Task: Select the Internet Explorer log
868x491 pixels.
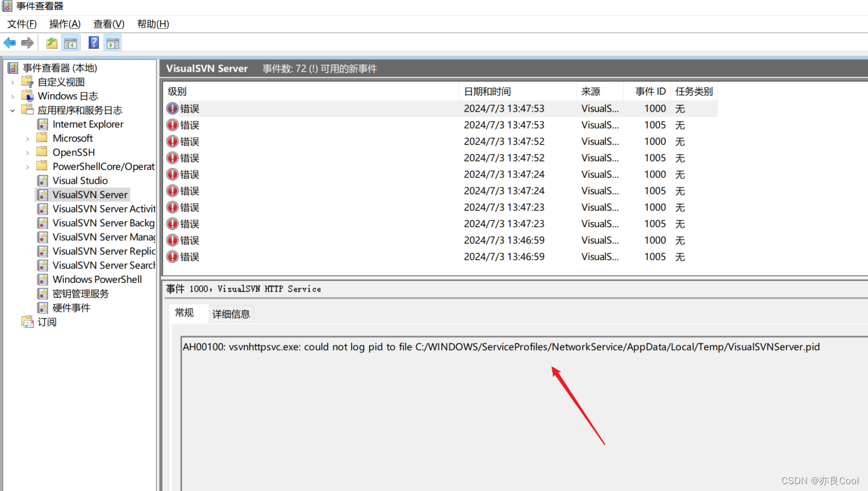Action: (x=88, y=124)
